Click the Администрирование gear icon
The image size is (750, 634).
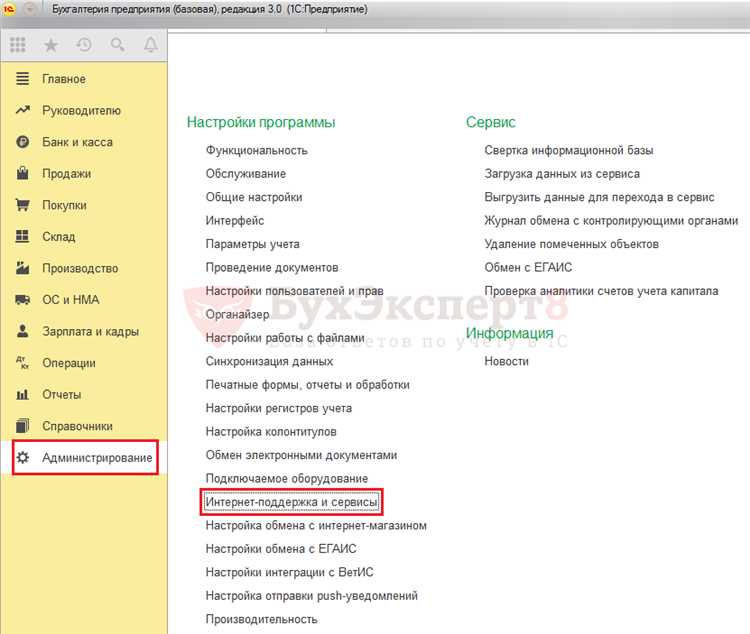[x=22, y=457]
